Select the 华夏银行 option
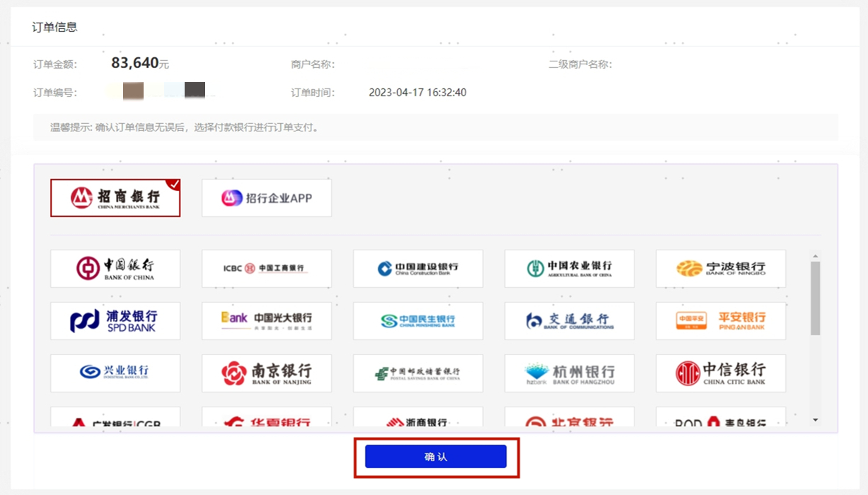The width and height of the screenshot is (868, 495). (x=267, y=417)
